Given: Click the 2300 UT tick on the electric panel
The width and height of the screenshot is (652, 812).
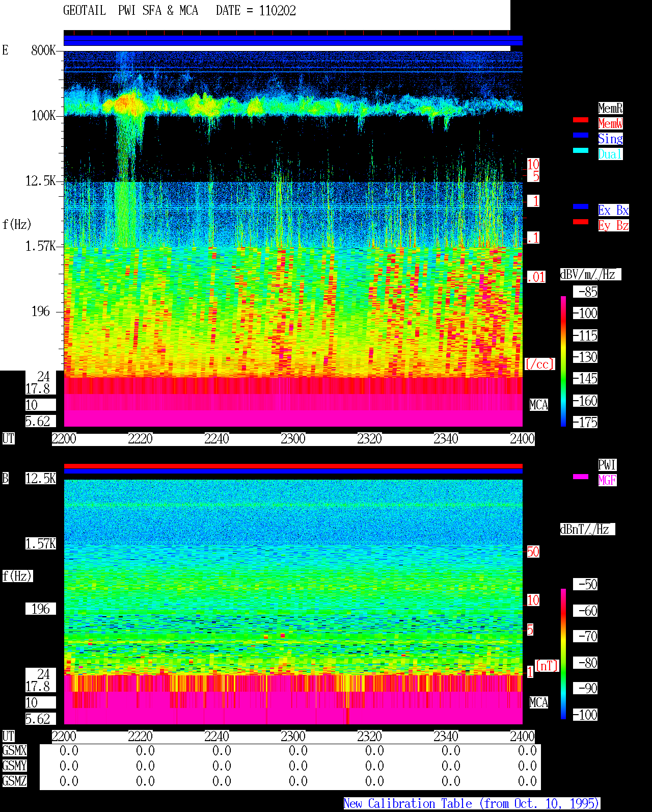Looking at the screenshot, I should (293, 439).
